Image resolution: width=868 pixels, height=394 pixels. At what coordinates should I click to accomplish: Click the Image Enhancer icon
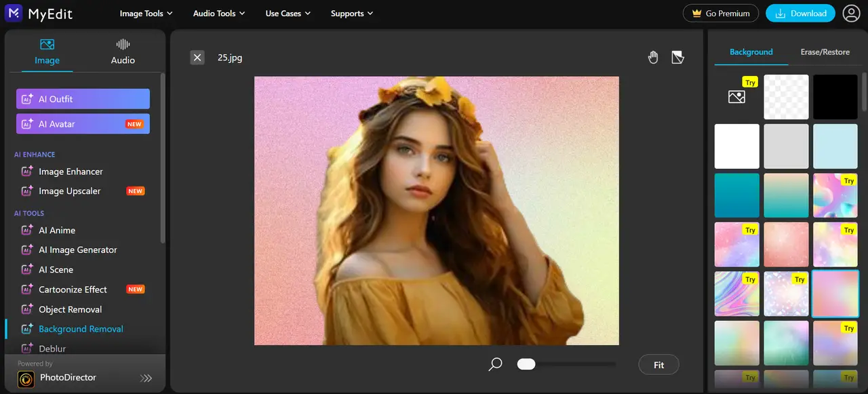tap(27, 172)
